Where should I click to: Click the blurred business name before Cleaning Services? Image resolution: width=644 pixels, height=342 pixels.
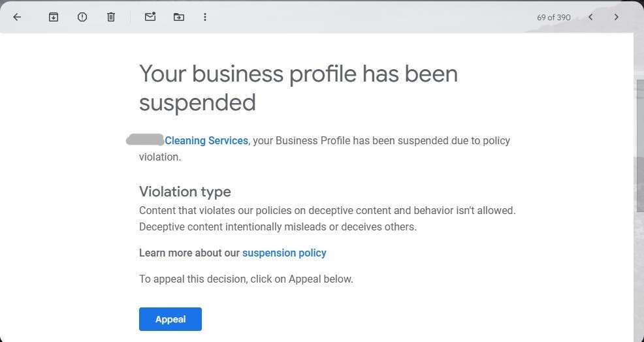[x=145, y=140]
